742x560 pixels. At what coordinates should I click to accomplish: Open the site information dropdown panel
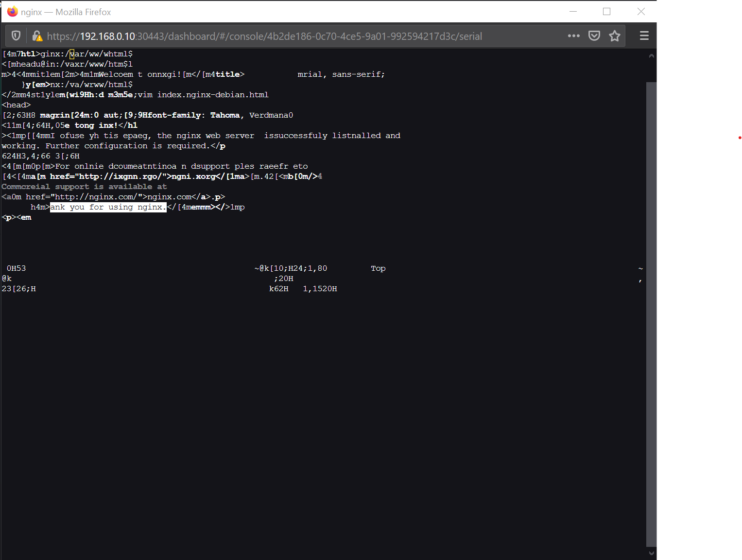37,35
